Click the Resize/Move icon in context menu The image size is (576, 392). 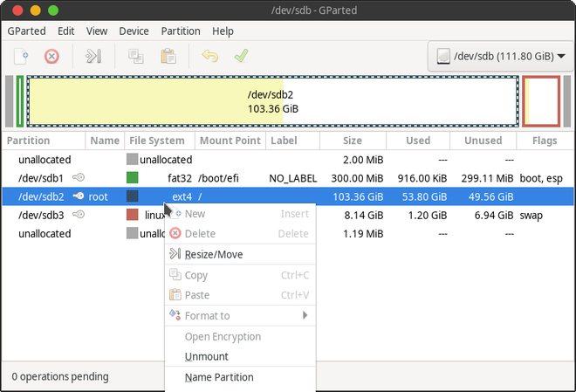click(175, 253)
